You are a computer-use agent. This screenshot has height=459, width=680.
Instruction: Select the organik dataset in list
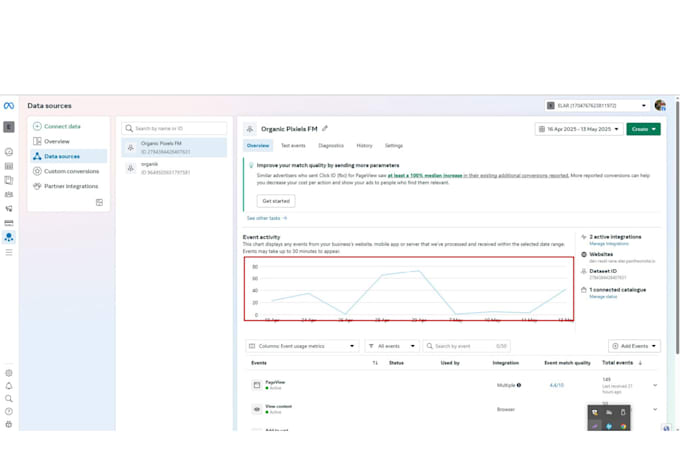point(174,168)
